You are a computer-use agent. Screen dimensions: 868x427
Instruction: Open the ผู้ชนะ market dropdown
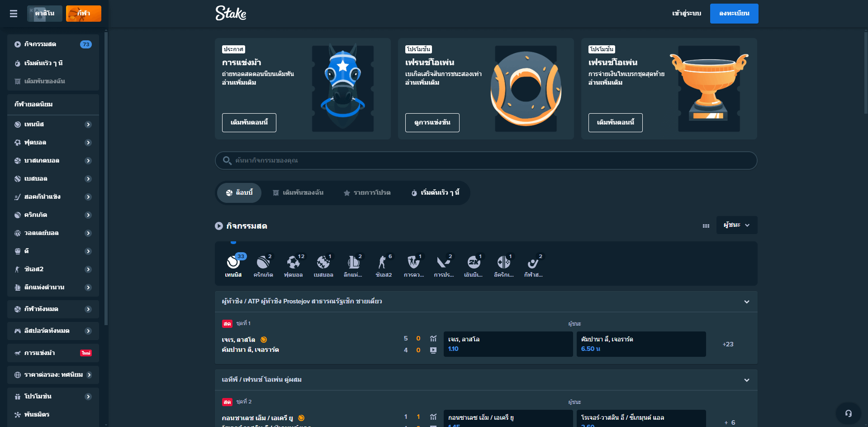(x=737, y=225)
